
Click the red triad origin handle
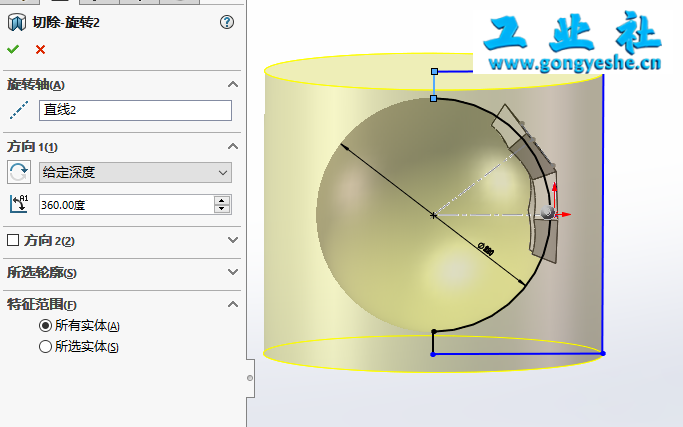point(548,213)
